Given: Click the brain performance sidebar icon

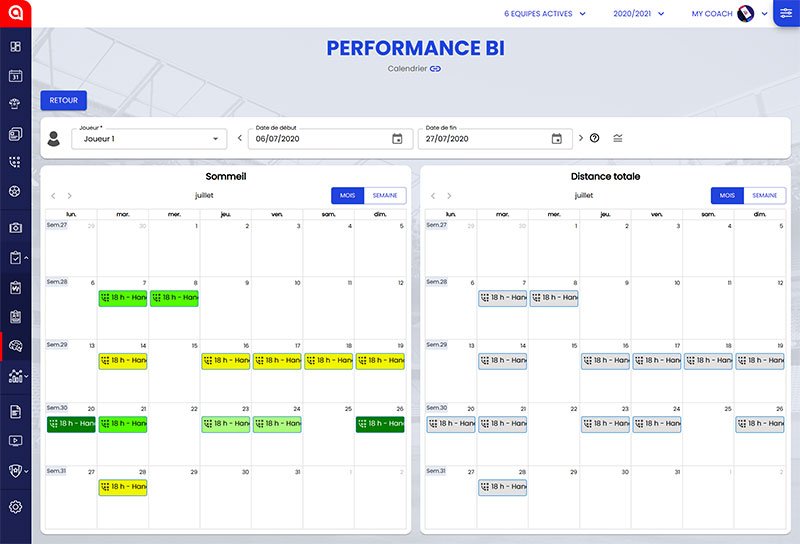Looking at the screenshot, I should coord(15,346).
